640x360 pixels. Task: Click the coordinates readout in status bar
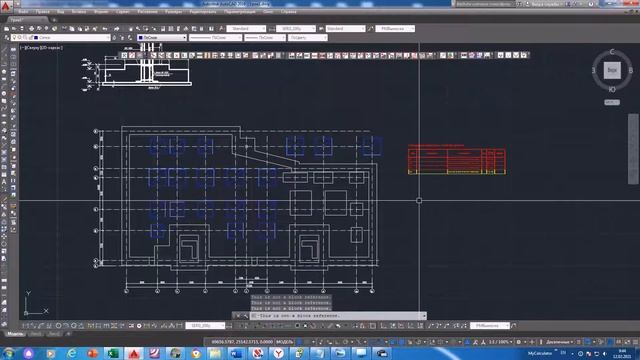pos(242,342)
